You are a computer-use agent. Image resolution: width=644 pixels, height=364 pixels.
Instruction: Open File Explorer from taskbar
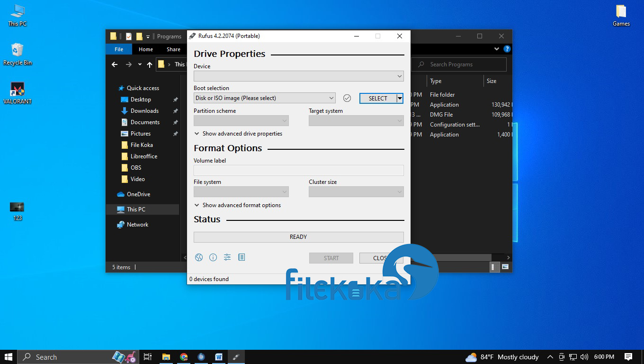click(x=166, y=357)
